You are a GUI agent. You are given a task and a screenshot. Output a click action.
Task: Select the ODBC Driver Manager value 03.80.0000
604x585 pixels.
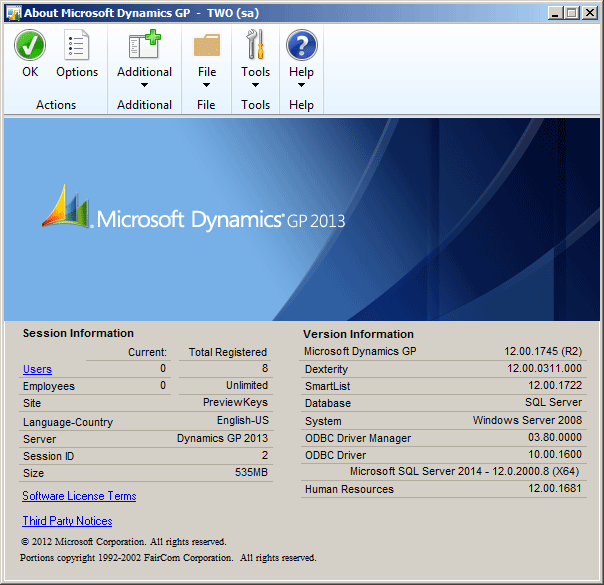[x=555, y=437]
